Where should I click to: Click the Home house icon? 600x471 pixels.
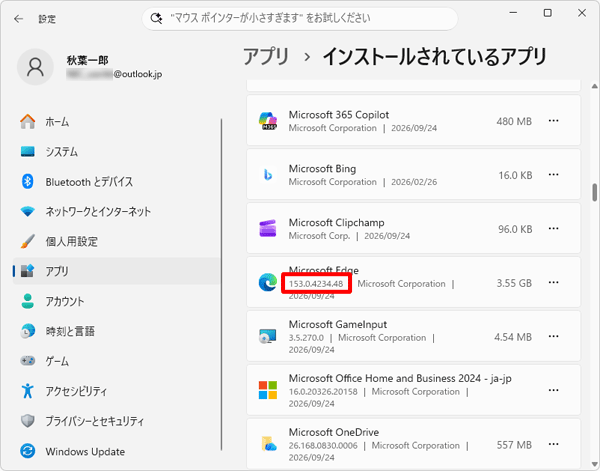(x=28, y=122)
